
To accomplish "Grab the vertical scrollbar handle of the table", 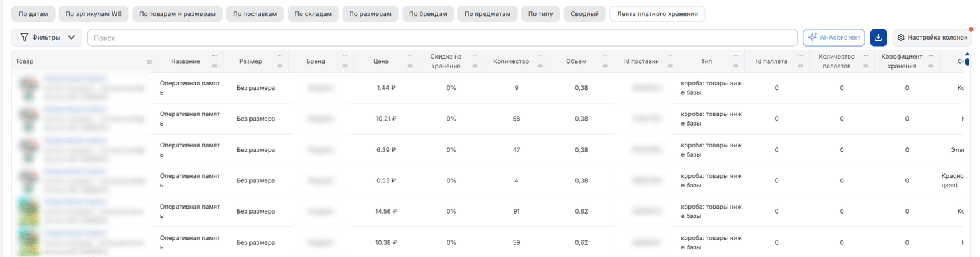I will [967, 62].
